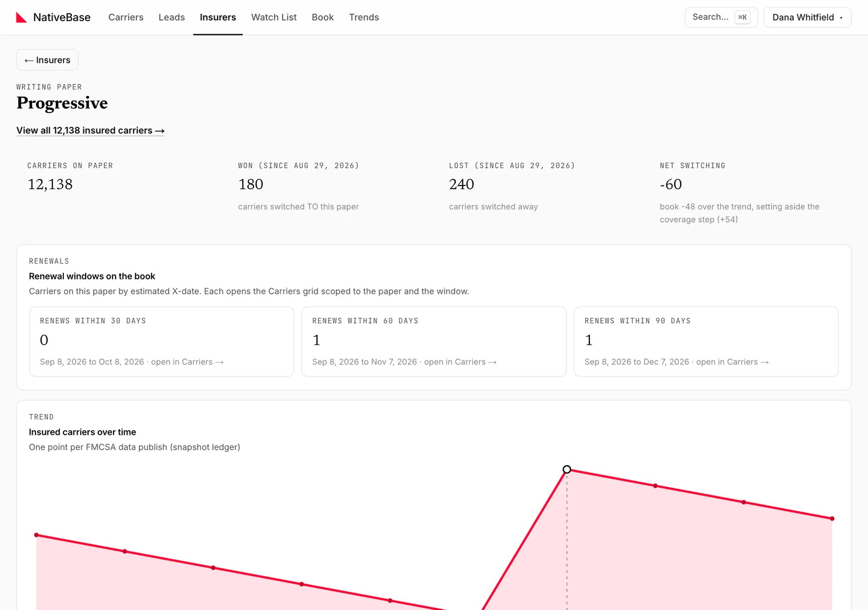Click the highlighted peak point on trend chart
Screen dimensions: 868x610
coord(567,470)
